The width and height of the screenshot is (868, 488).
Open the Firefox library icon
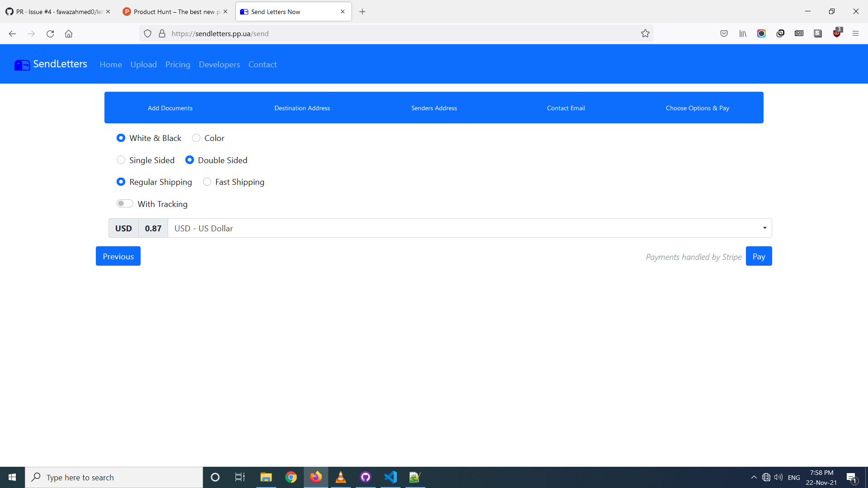pyautogui.click(x=743, y=33)
